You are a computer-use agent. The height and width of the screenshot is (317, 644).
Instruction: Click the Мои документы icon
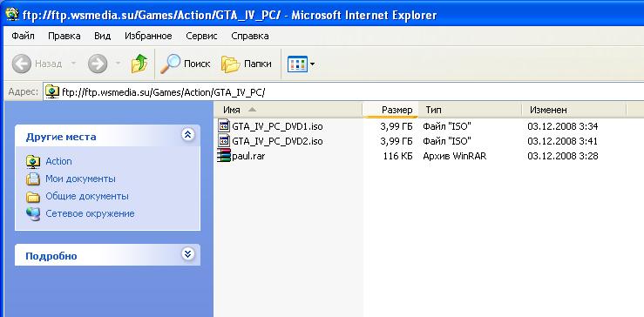coord(33,179)
